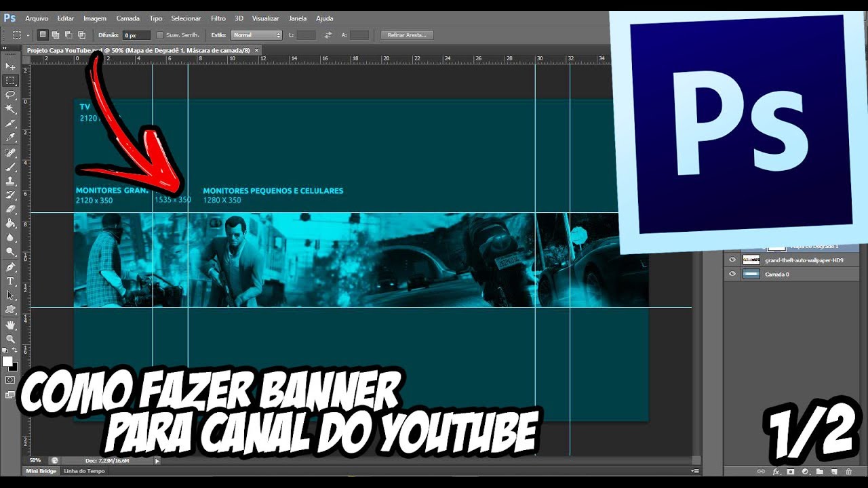The height and width of the screenshot is (488, 868).
Task: Select the Crop tool
Action: [x=10, y=124]
